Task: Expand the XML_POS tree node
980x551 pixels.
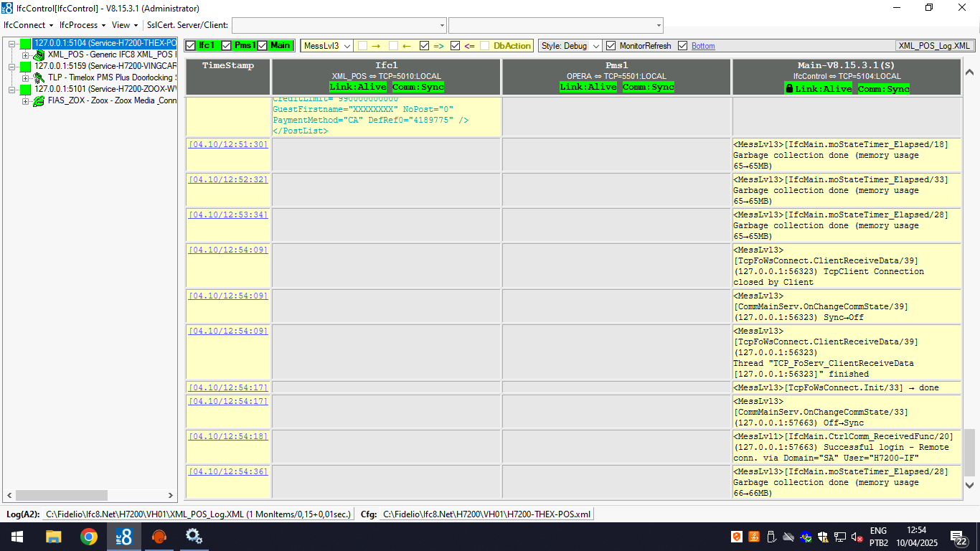Action: click(x=25, y=55)
